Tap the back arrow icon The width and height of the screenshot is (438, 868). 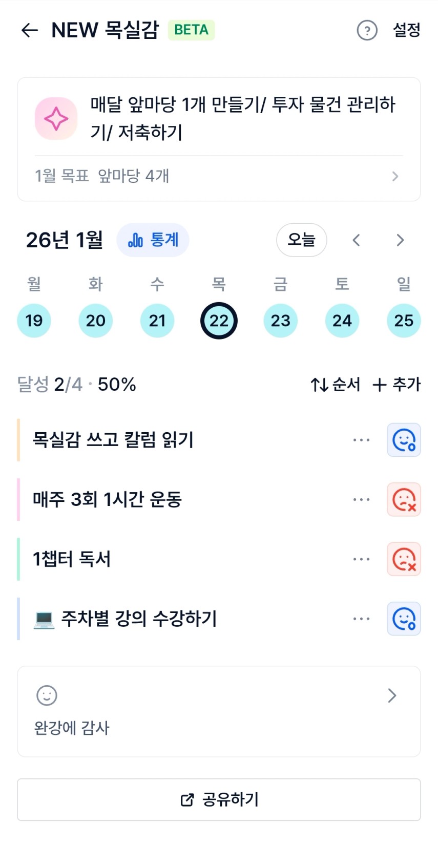(x=30, y=30)
